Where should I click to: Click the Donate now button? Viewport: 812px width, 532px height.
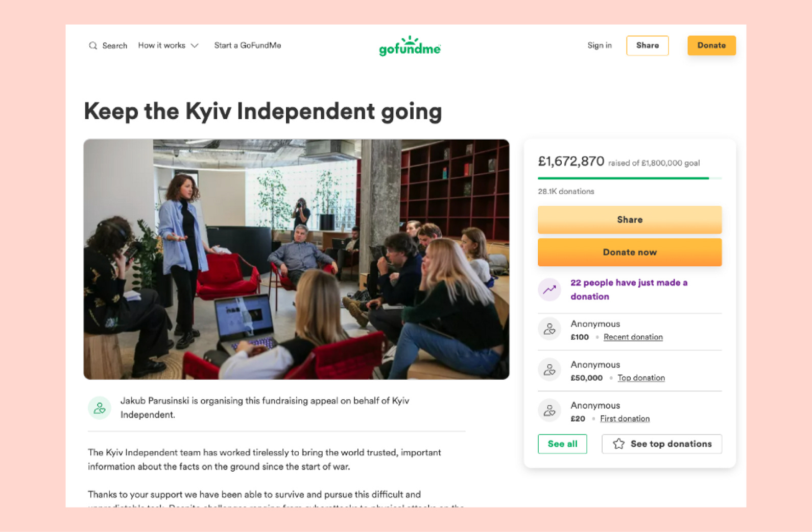click(630, 252)
